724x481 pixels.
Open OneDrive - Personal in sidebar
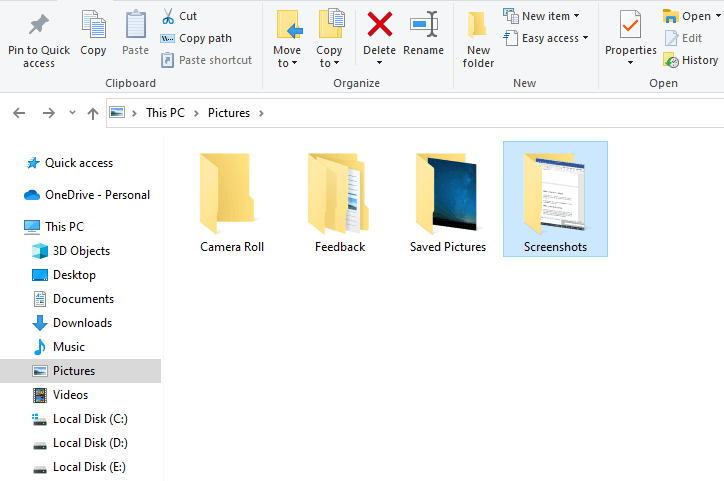(x=87, y=195)
